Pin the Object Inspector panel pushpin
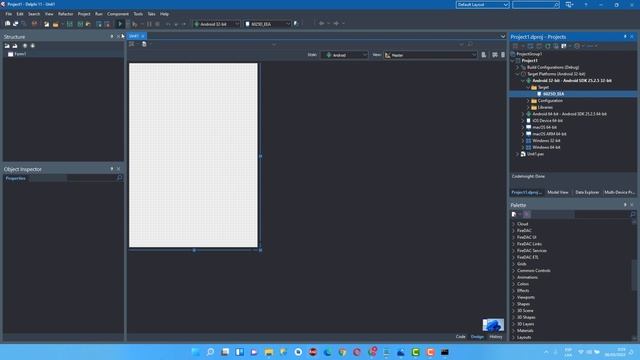This screenshot has width=640, height=360. pyautogui.click(x=112, y=169)
